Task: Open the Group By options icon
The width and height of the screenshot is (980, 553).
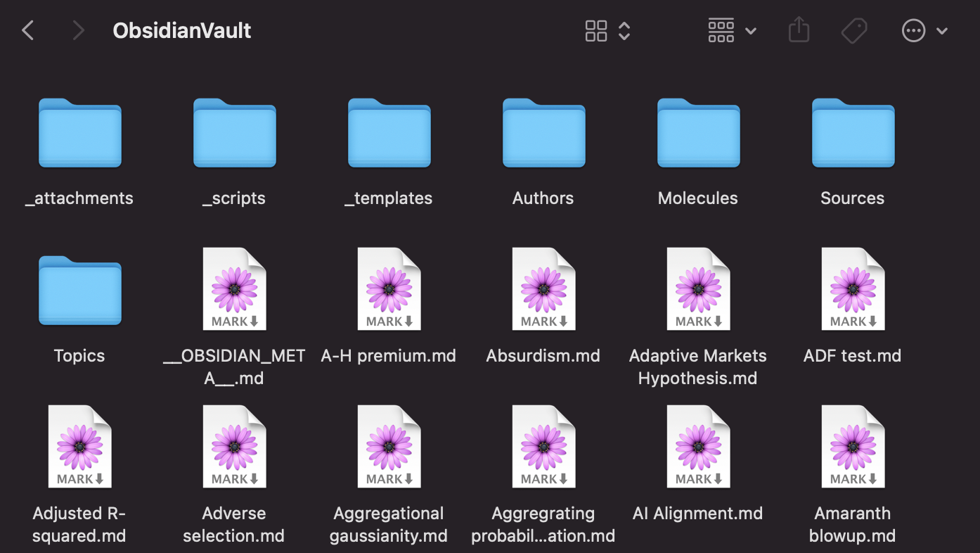Action: pos(721,30)
